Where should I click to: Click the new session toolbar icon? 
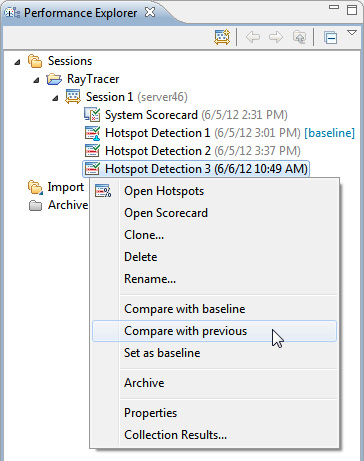point(222,37)
